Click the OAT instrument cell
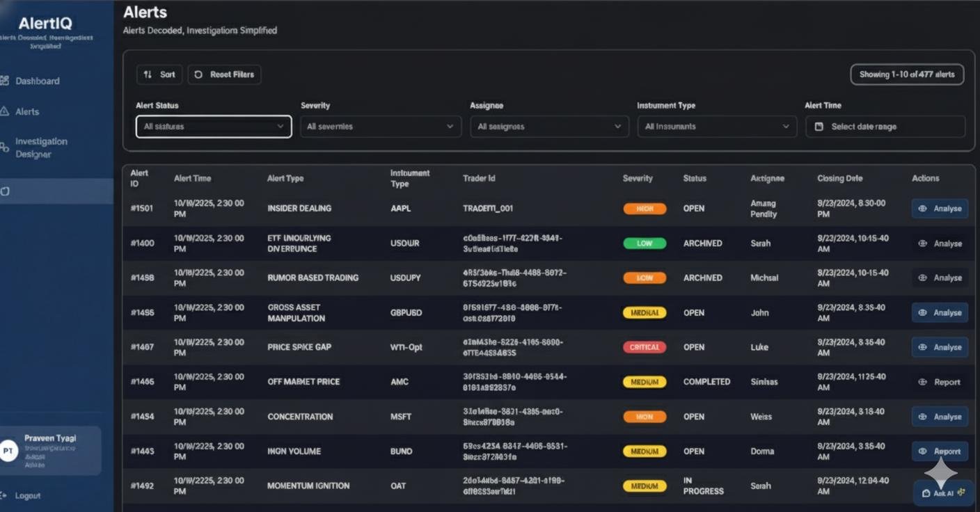This screenshot has height=512, width=980. pyautogui.click(x=398, y=486)
